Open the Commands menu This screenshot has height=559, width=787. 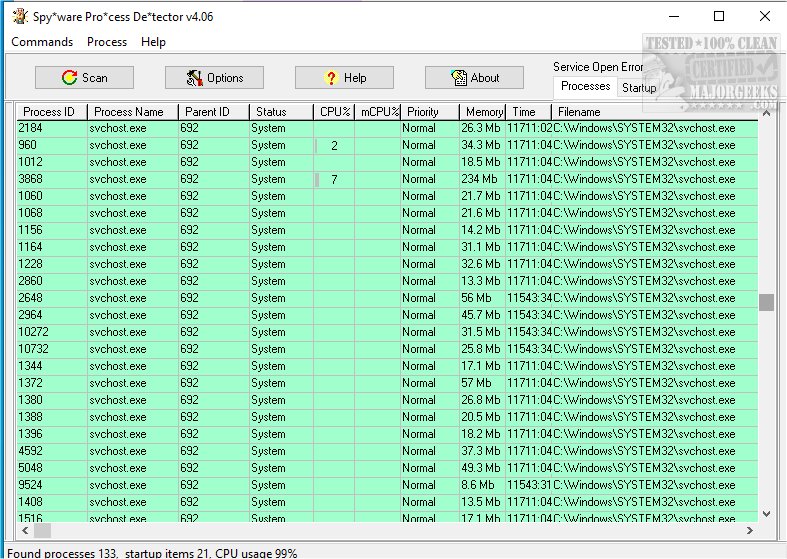pos(42,42)
